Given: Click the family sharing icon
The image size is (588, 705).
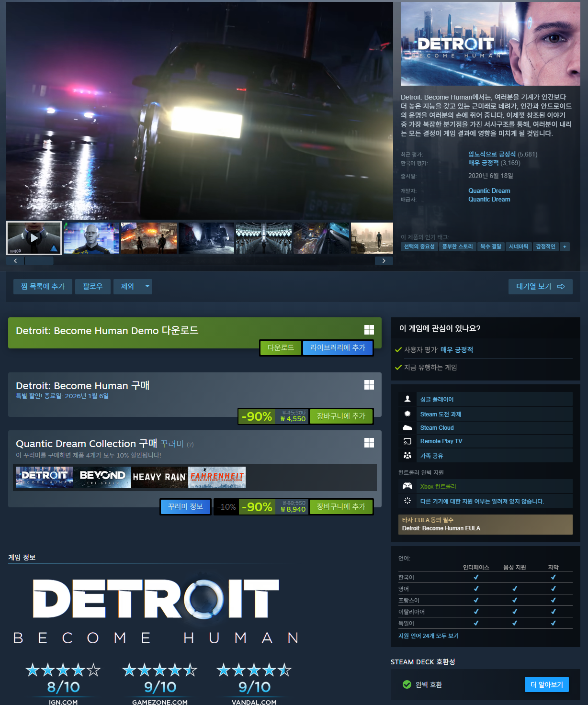Looking at the screenshot, I should coord(407,455).
